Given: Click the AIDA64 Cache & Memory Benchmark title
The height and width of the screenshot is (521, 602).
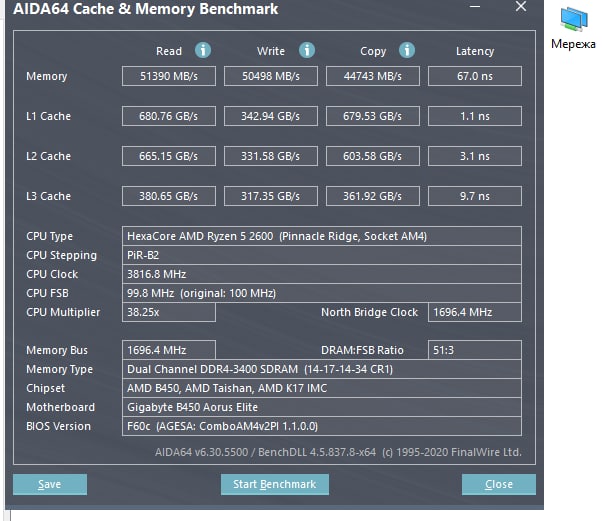Looking at the screenshot, I should (x=146, y=8).
